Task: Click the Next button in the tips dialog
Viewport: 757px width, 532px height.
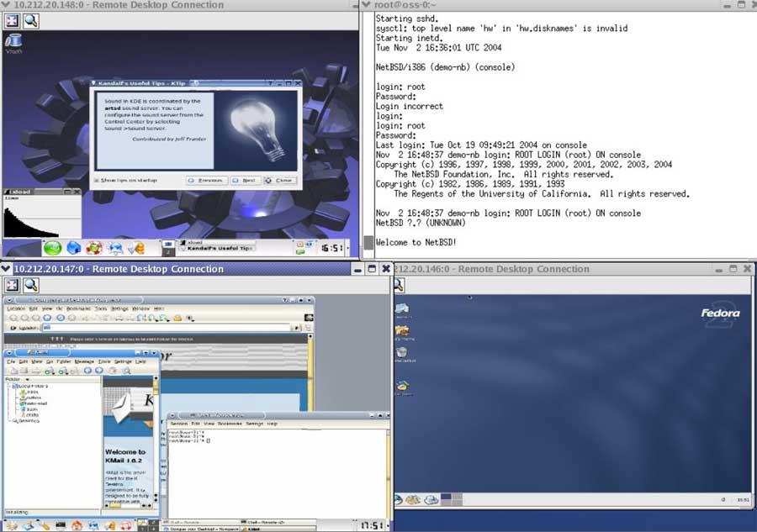Action: click(246, 181)
